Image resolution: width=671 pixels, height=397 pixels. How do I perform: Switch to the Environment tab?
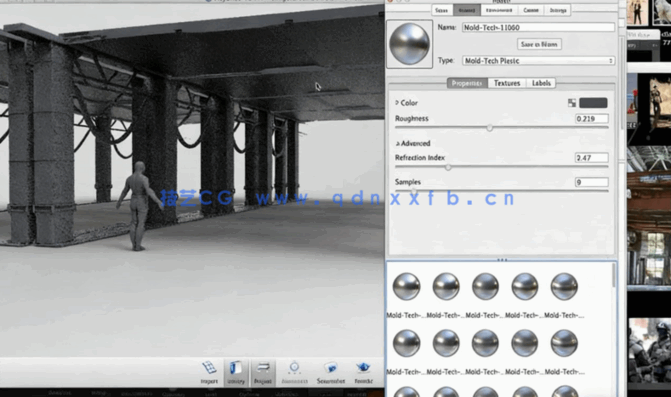[499, 10]
